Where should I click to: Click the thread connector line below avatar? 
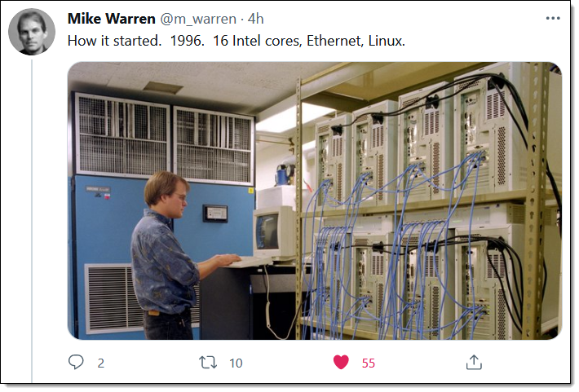pyautogui.click(x=32, y=221)
